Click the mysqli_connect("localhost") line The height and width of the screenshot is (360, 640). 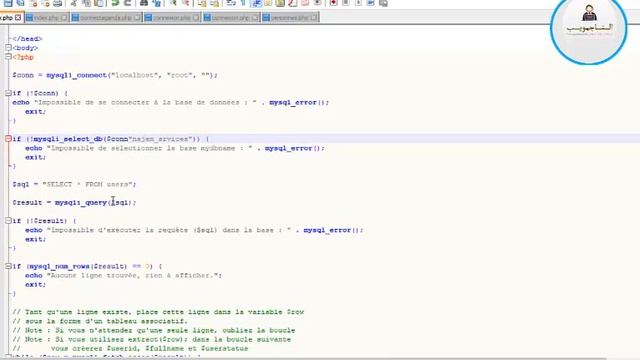click(115, 75)
